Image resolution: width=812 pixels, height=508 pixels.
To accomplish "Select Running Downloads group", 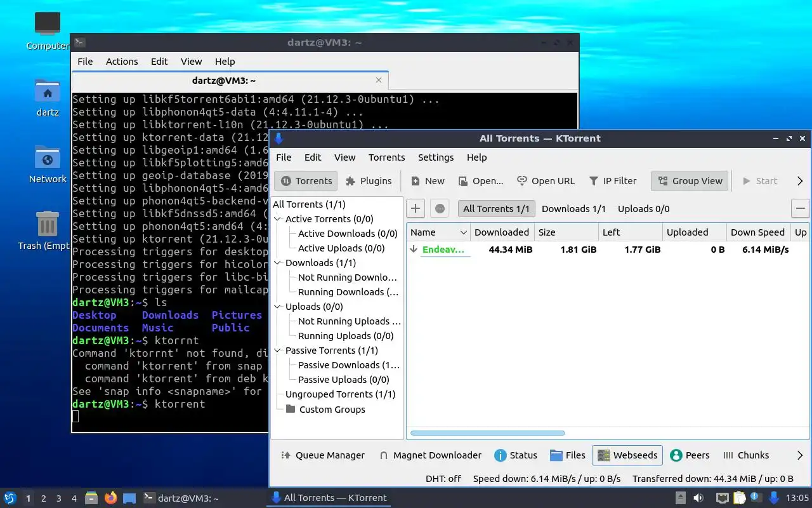I will pyautogui.click(x=348, y=292).
